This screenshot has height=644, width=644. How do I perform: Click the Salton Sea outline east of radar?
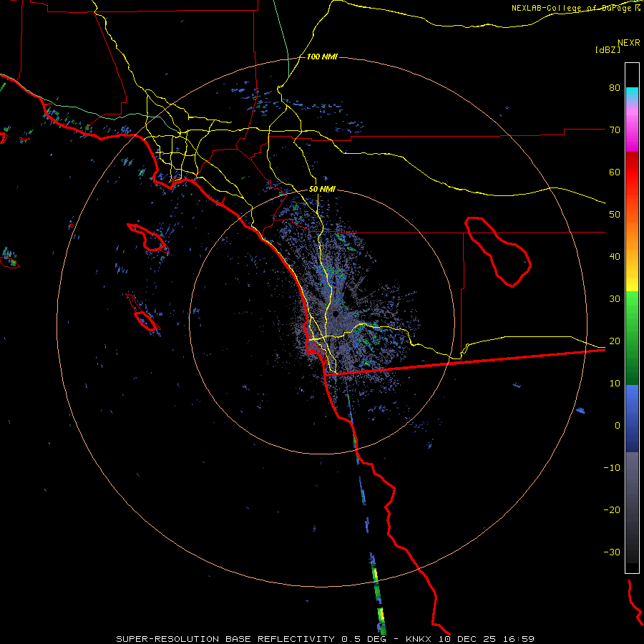[498, 251]
